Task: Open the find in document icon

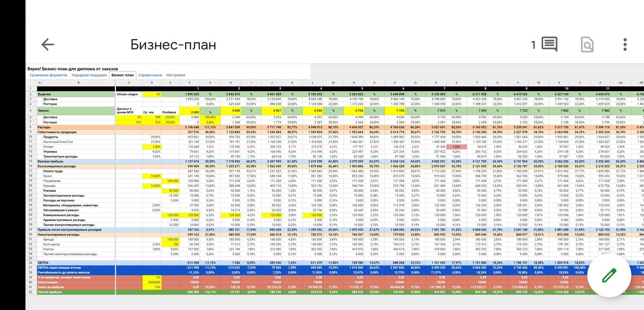Action: point(587,45)
